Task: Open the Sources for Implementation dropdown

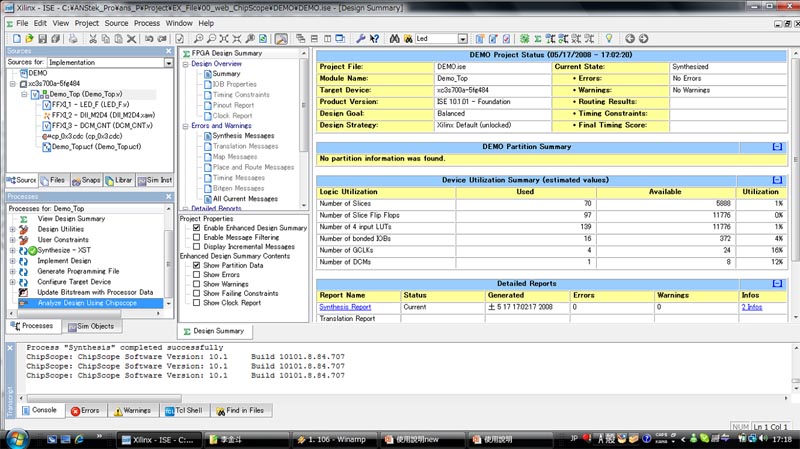Action: [x=168, y=62]
